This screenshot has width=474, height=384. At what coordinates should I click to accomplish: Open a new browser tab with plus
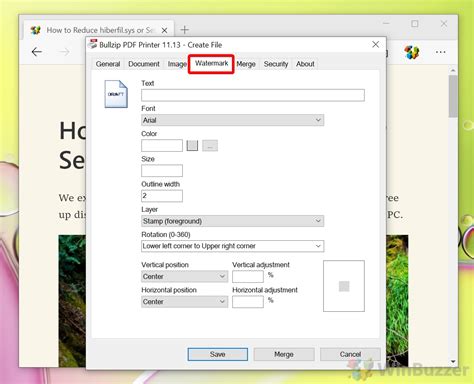[184, 30]
